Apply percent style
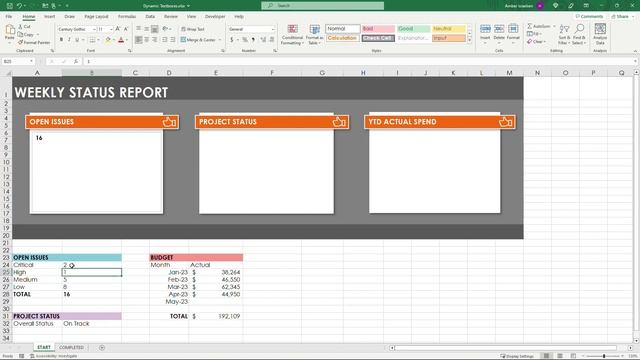 [x=245, y=40]
